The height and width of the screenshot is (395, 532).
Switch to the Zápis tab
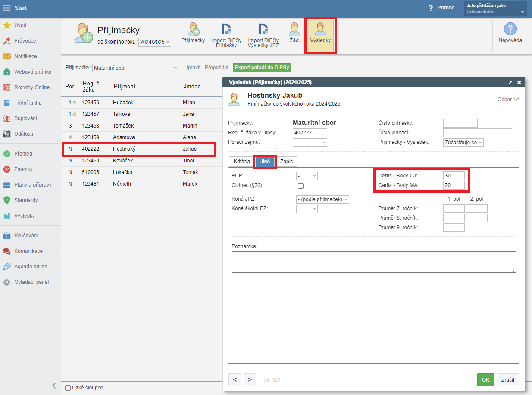point(286,162)
